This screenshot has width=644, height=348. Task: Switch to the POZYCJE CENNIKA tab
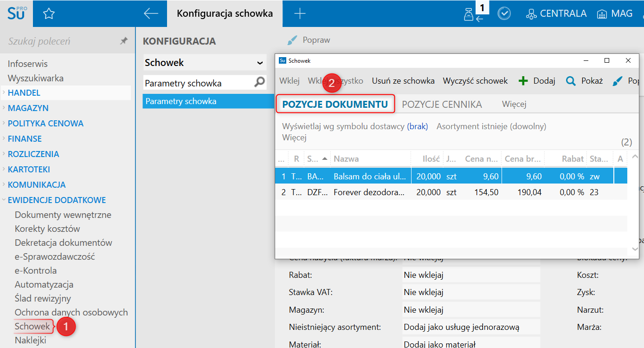pyautogui.click(x=442, y=105)
